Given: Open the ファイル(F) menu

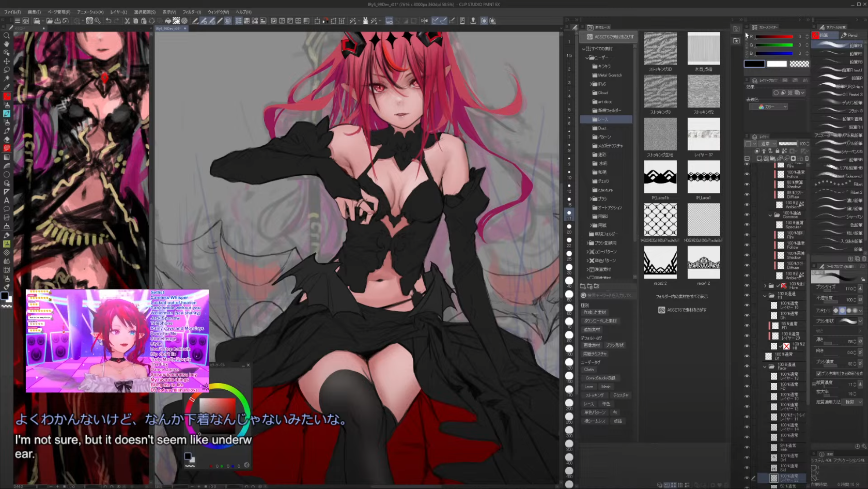Looking at the screenshot, I should click(12, 12).
